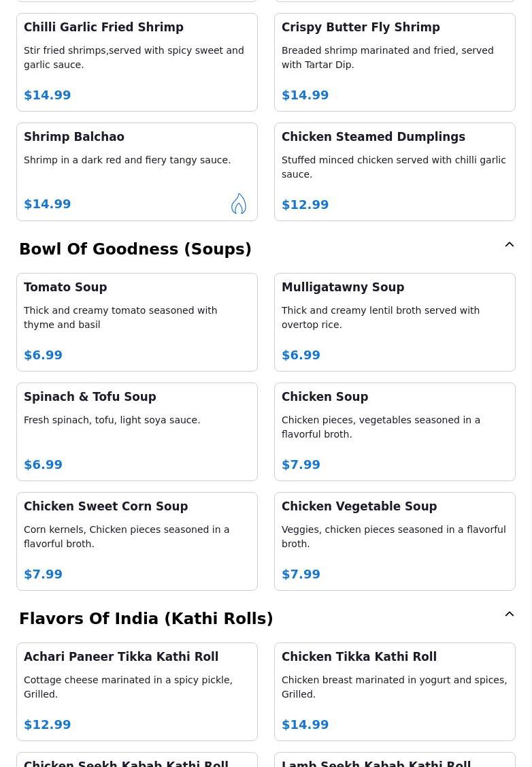Open the Chicken Vegetable Soup item

pos(395,541)
